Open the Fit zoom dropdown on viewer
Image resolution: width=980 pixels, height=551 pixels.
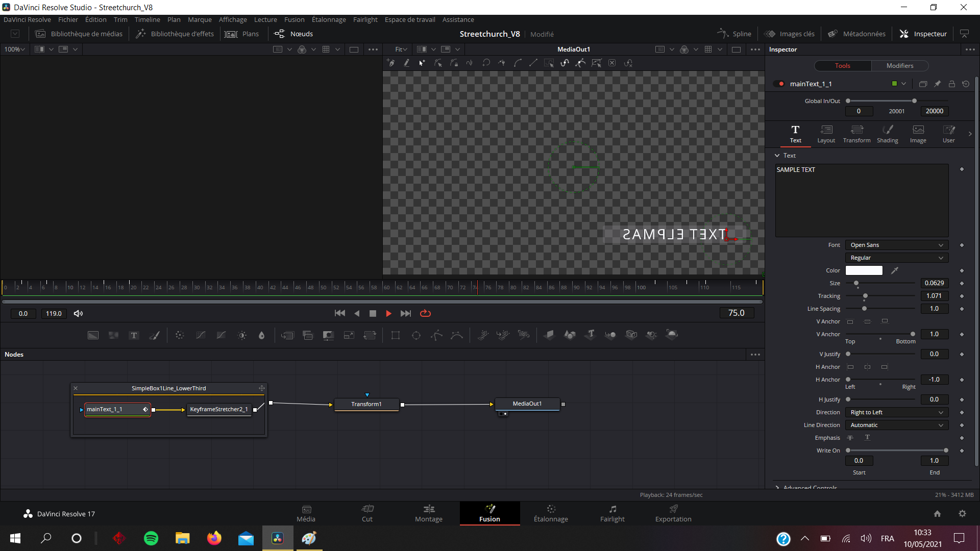coord(401,49)
